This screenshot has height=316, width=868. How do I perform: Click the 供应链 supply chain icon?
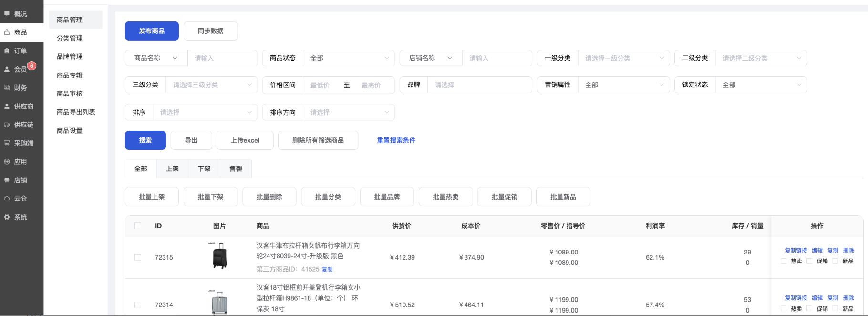pos(7,125)
